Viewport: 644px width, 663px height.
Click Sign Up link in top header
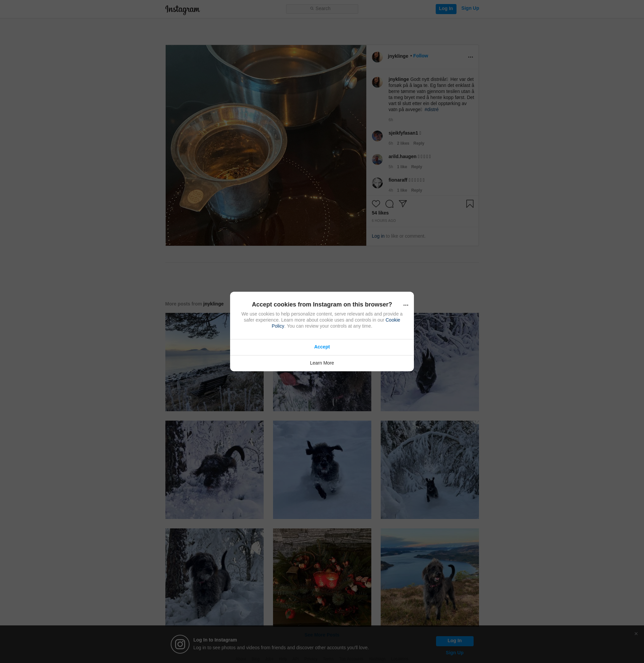click(x=470, y=8)
